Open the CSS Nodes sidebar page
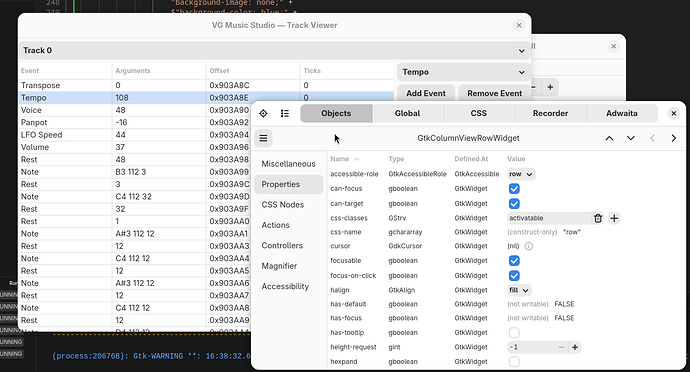 (289, 205)
